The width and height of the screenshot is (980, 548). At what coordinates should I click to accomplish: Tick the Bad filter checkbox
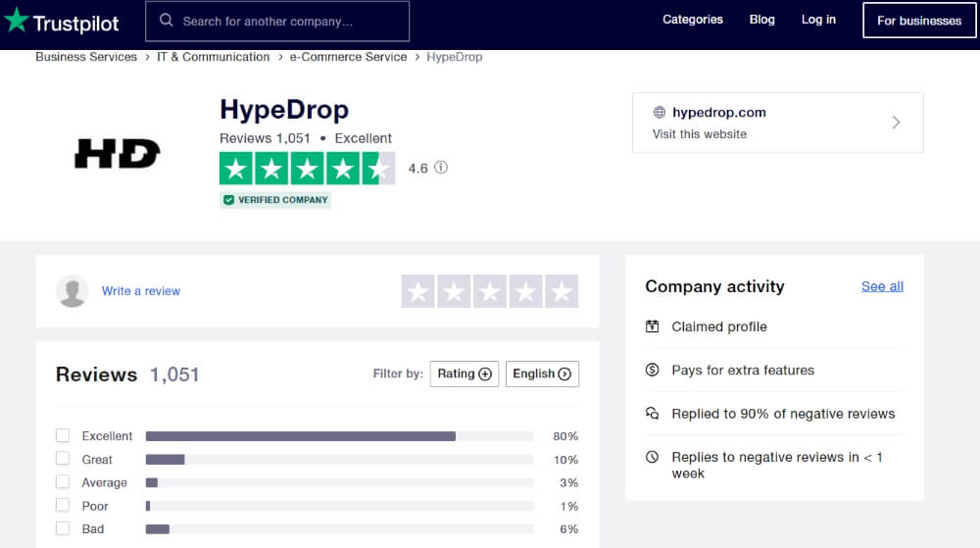[x=63, y=528]
